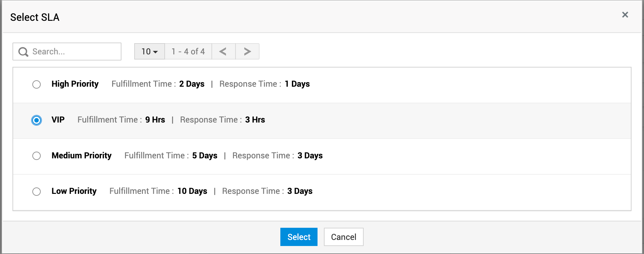Screen dimensions: 644x254
Task: Click the Medium Priority SLA name
Action: pyautogui.click(x=81, y=155)
